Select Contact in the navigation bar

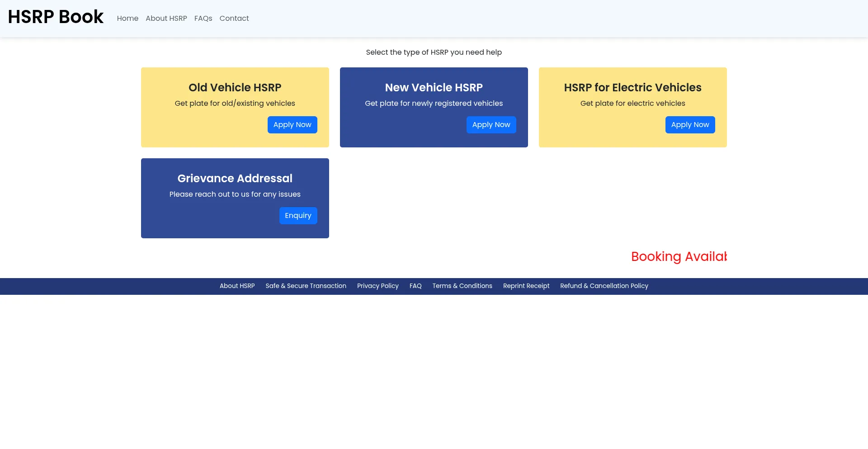234,19
